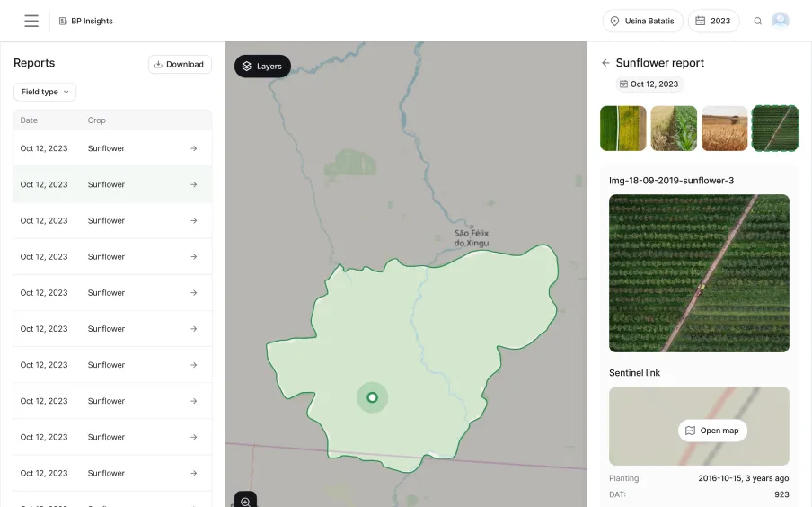This screenshot has height=507, width=812.
Task: Sort by the Crop column header
Action: (x=96, y=120)
